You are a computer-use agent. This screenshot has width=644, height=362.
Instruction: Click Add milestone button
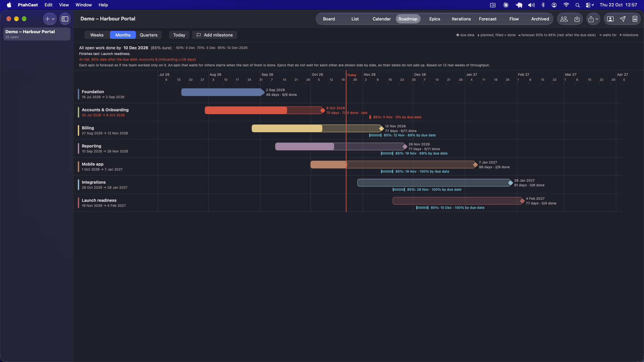pos(215,35)
